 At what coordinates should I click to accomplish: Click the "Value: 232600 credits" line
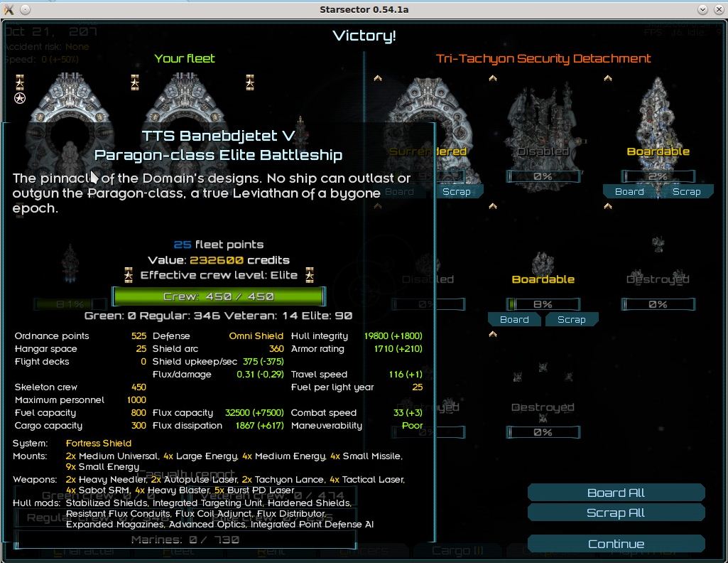click(x=218, y=260)
